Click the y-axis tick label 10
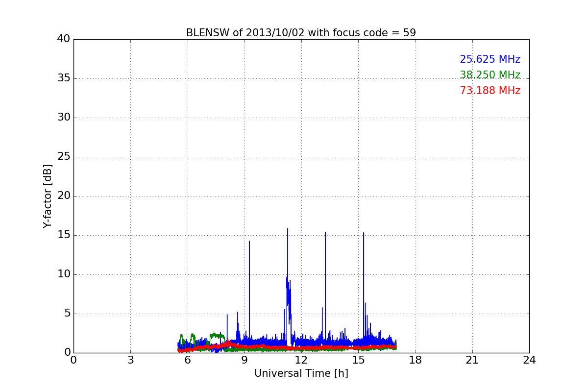Viewport: 588px width, 392px height. 64,274
